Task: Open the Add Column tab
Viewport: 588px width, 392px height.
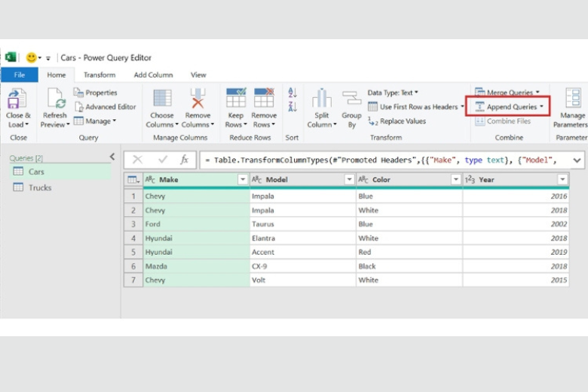Action: [x=153, y=75]
